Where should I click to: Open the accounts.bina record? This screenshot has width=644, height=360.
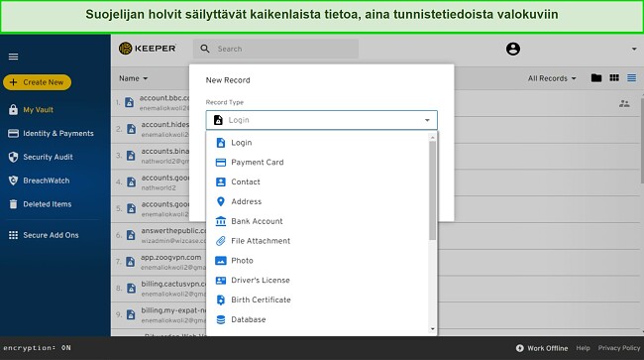(x=152, y=156)
